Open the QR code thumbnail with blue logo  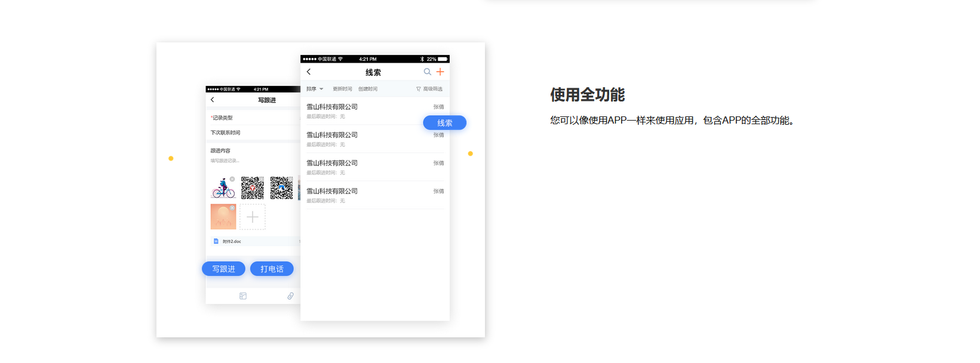click(x=281, y=188)
